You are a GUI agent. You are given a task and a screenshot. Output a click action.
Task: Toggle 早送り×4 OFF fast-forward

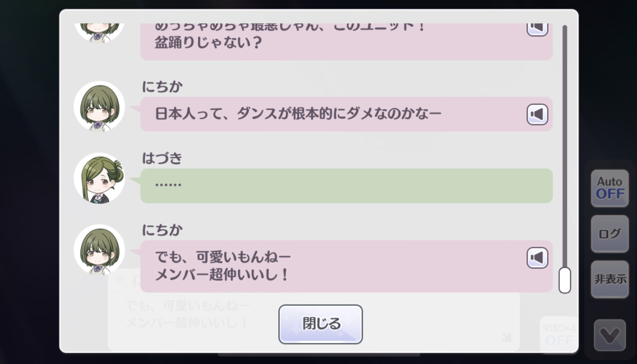[559, 335]
